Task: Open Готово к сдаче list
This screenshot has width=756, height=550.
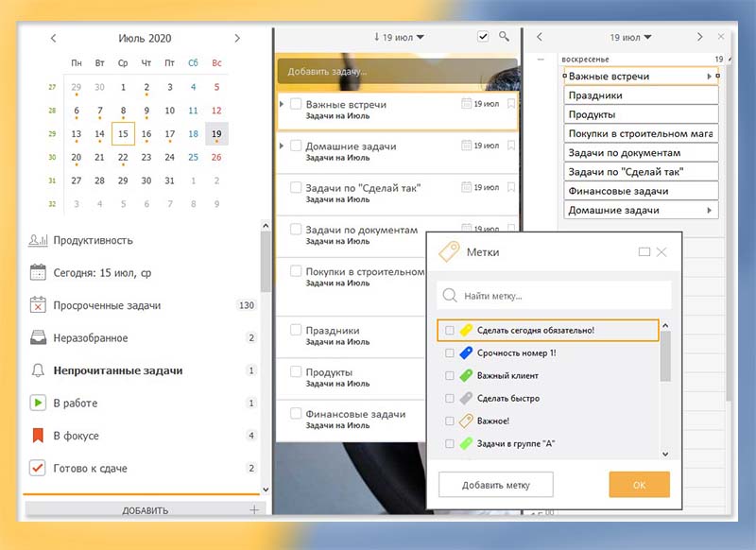Action: [90, 468]
